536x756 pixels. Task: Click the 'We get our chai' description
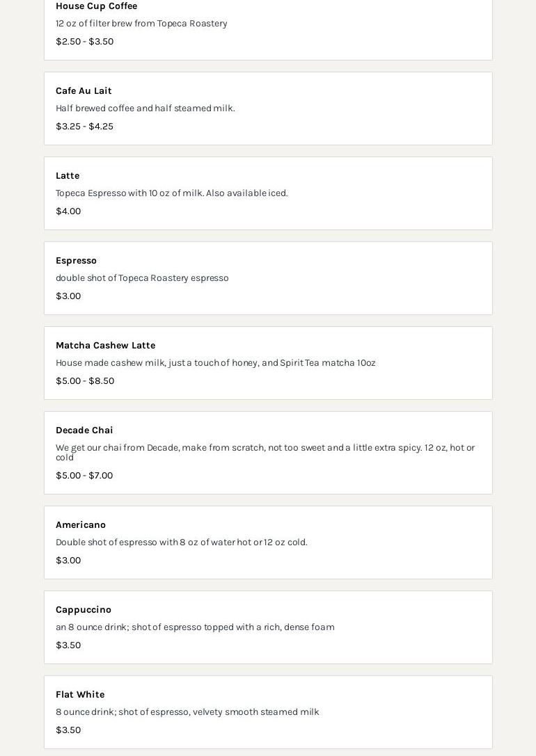pos(265,452)
